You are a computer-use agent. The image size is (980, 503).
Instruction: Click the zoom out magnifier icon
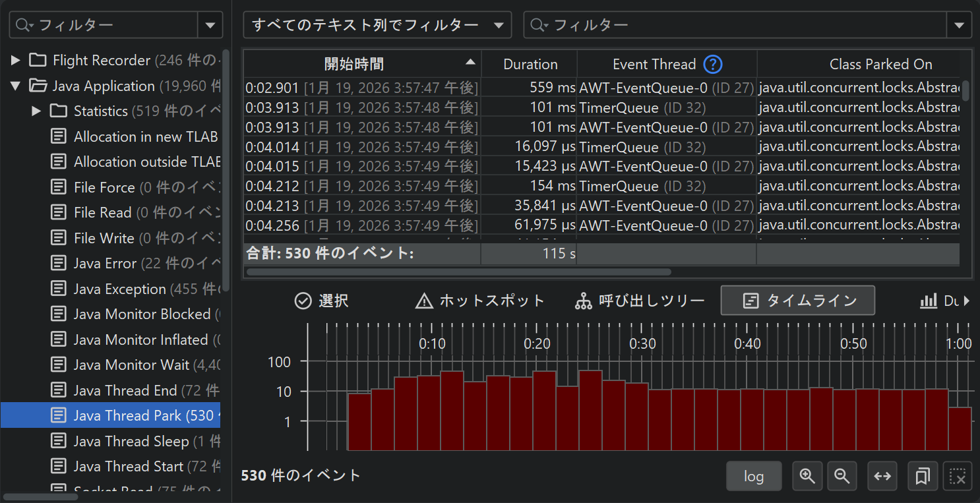(842, 476)
